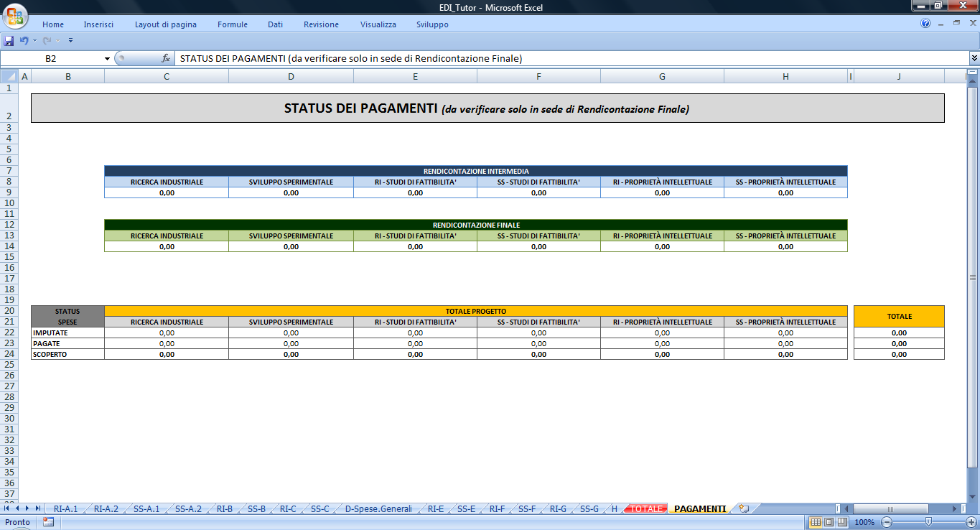Viewport: 980px width, 530px height.
Task: Switch to the SS-F sheet
Action: 527,508
